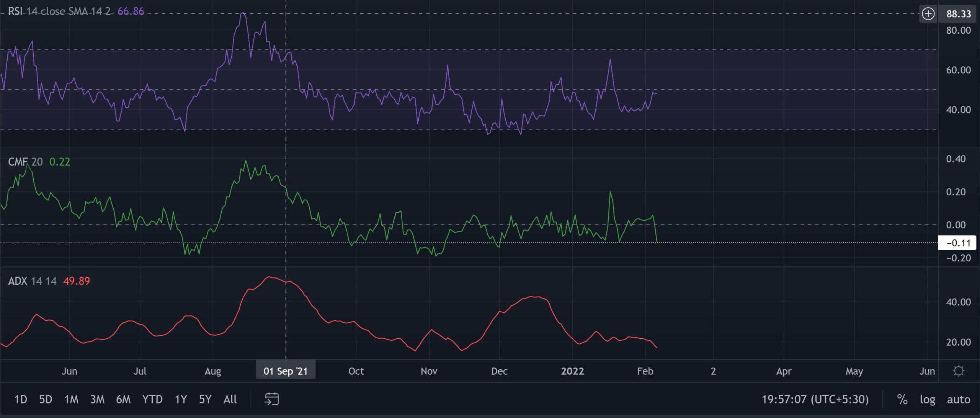The height and width of the screenshot is (418, 980).
Task: Switch the chart range to 1D
Action: pyautogui.click(x=21, y=399)
